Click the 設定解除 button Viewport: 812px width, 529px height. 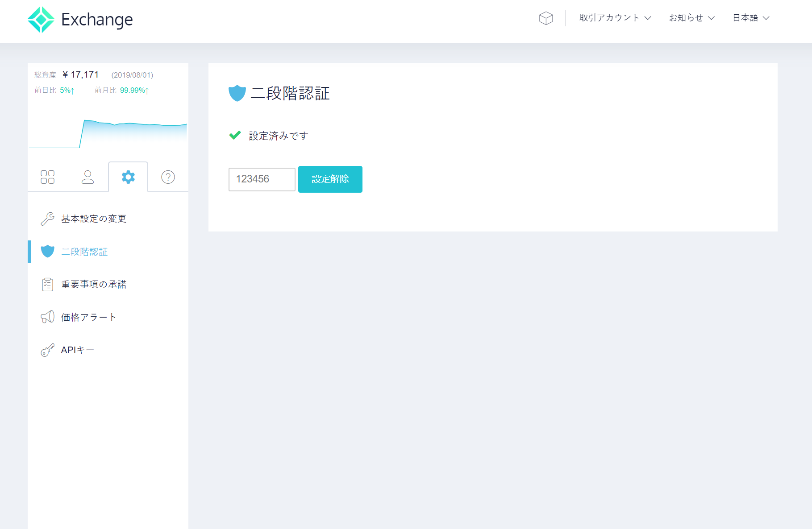click(x=330, y=179)
